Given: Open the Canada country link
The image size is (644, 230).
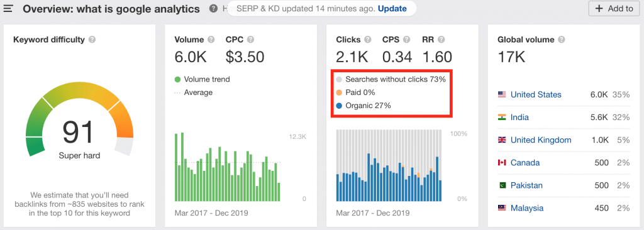Looking at the screenshot, I should (x=525, y=163).
